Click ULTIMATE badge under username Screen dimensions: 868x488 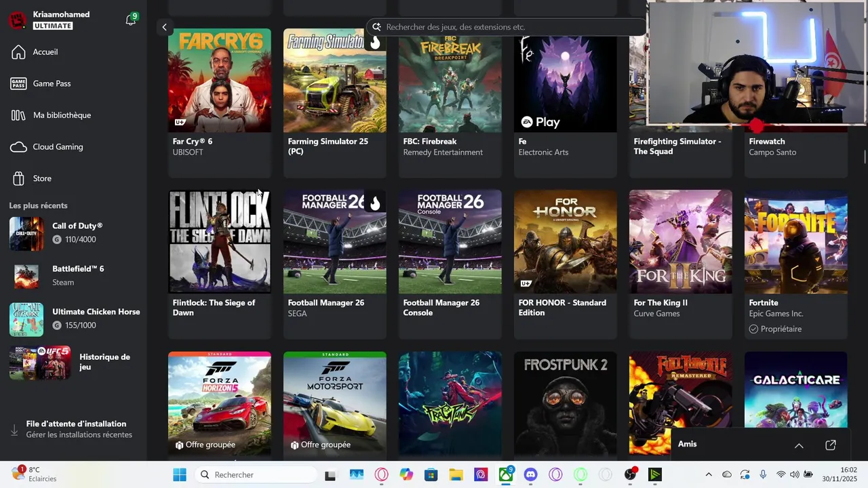point(52,26)
